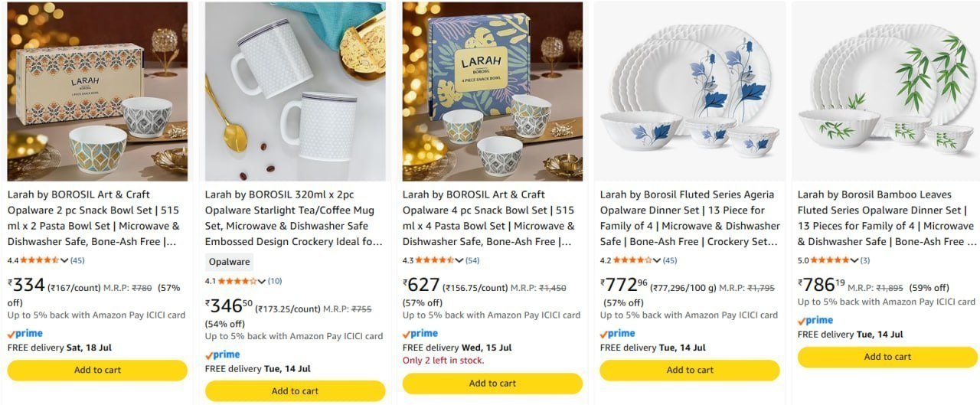
Task: Expand rating dropdown arrow beside 4.4 stars
Action: click(65, 260)
